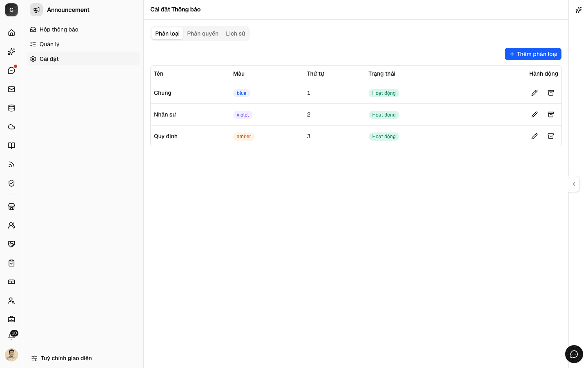Switch to the Lịch sử tab
The width and height of the screenshot is (588, 368).
(236, 34)
